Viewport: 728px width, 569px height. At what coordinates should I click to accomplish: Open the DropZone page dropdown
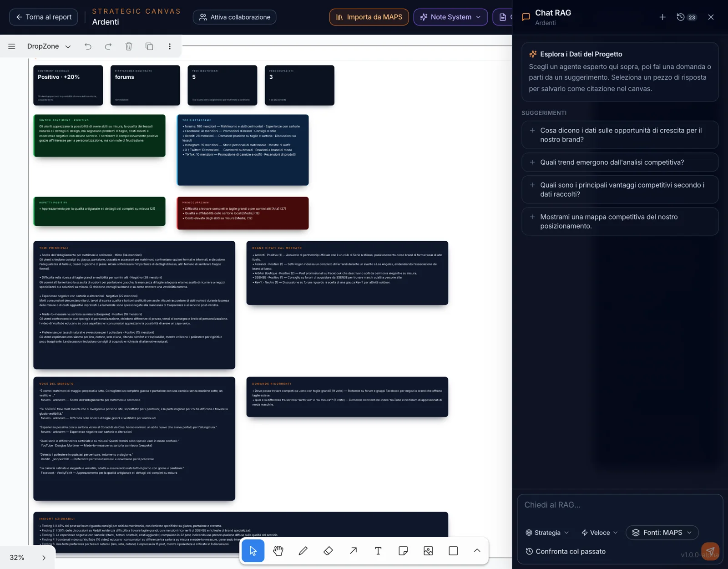(x=49, y=46)
